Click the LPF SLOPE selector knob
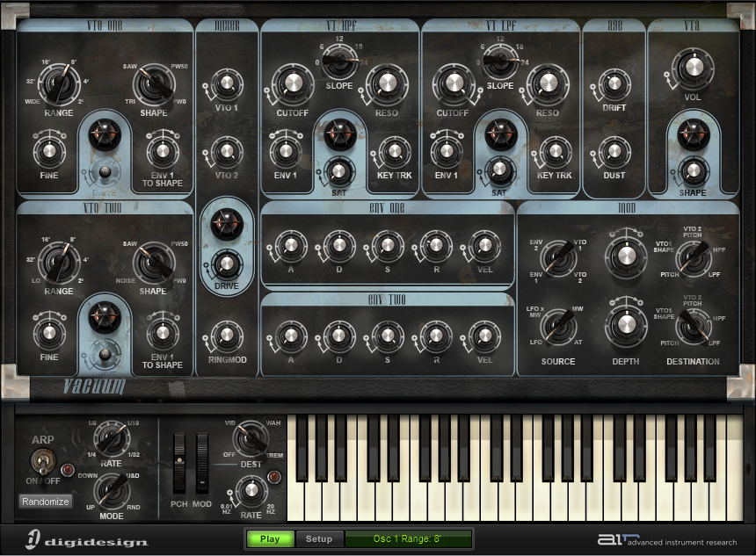The height and width of the screenshot is (556, 756). 500,61
